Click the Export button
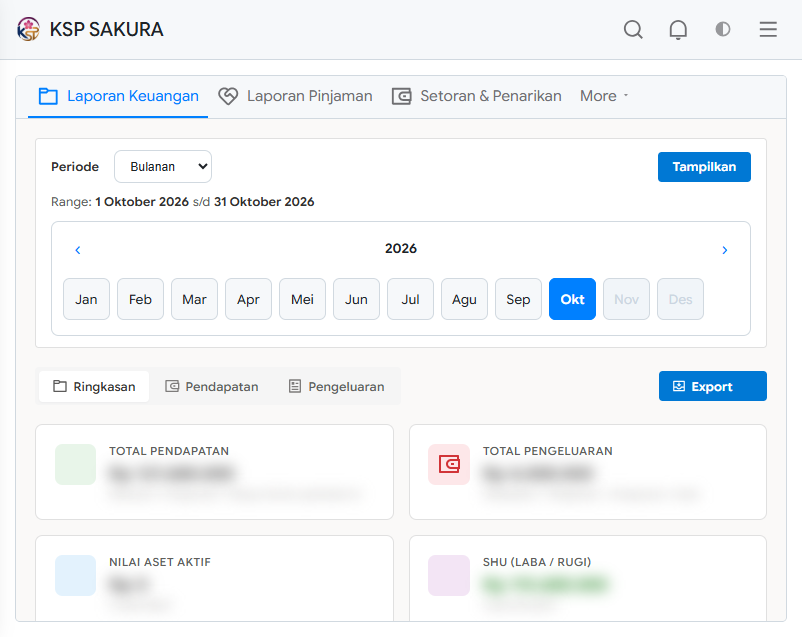 tap(712, 386)
